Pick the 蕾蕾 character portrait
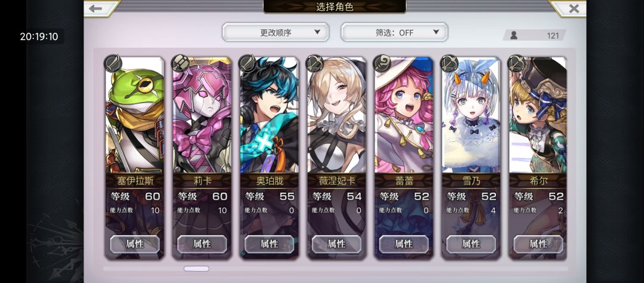The width and height of the screenshot is (644, 283). (x=404, y=115)
